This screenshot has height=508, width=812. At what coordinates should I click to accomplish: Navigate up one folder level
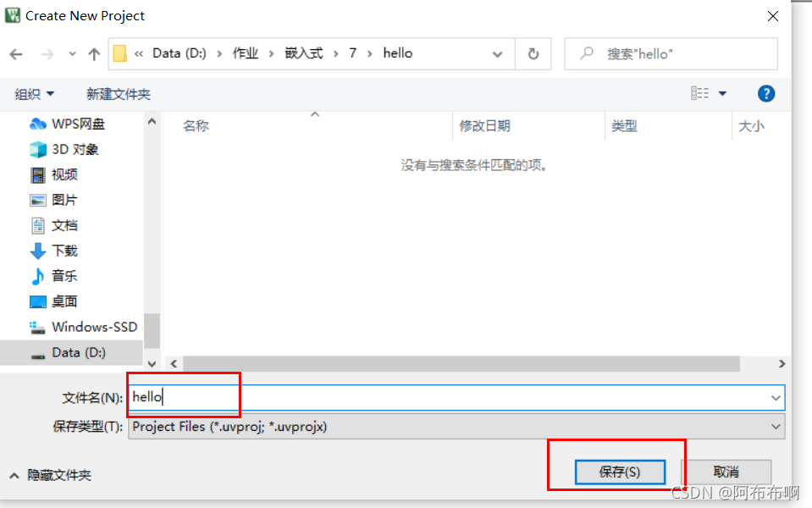click(93, 52)
